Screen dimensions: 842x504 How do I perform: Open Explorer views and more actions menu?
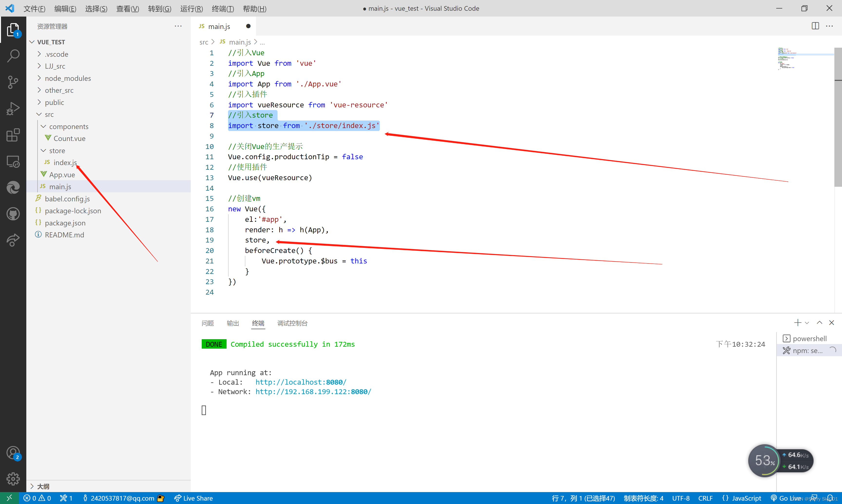coord(178,26)
